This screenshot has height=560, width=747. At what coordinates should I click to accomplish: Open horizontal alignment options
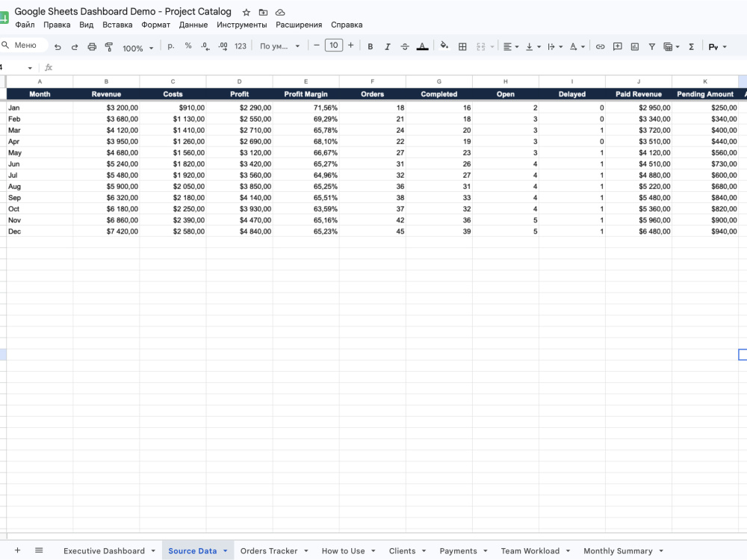511,46
